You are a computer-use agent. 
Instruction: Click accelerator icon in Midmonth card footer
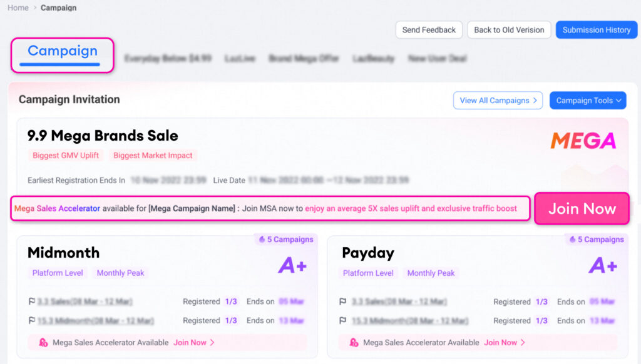pyautogui.click(x=43, y=342)
